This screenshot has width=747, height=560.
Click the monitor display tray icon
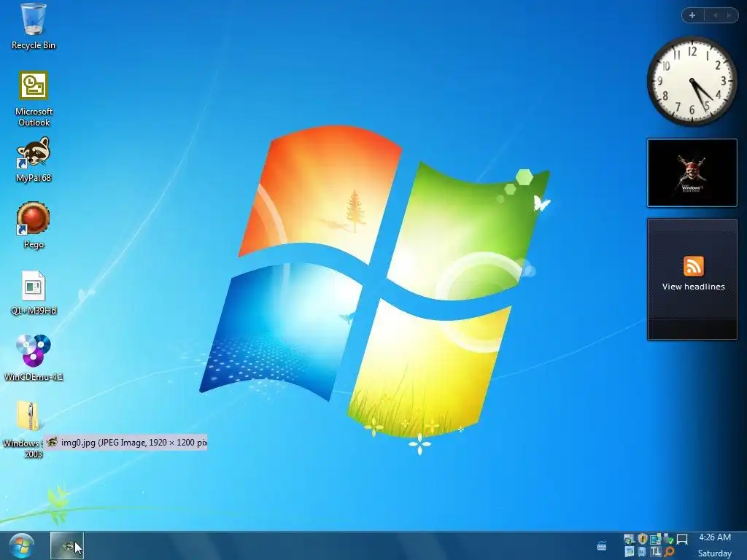pyautogui.click(x=682, y=539)
